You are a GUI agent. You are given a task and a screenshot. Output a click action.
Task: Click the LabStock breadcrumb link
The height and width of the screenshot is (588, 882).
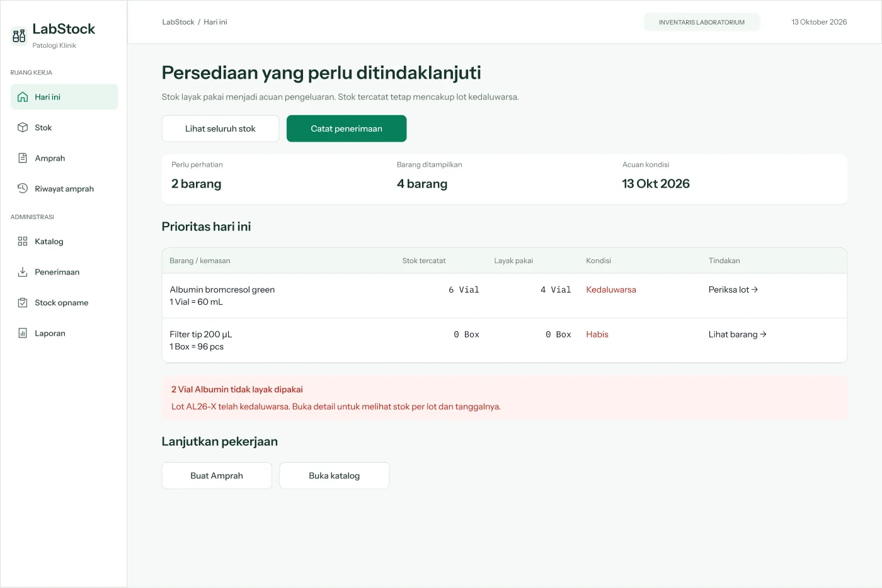click(x=178, y=22)
